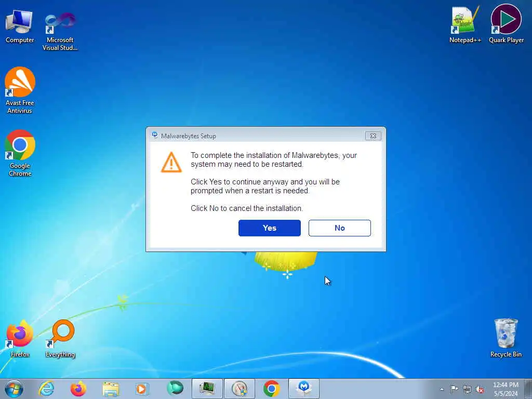Open Windows Explorer folder in the taskbar
Screen dimensions: 532x399
[111, 389]
